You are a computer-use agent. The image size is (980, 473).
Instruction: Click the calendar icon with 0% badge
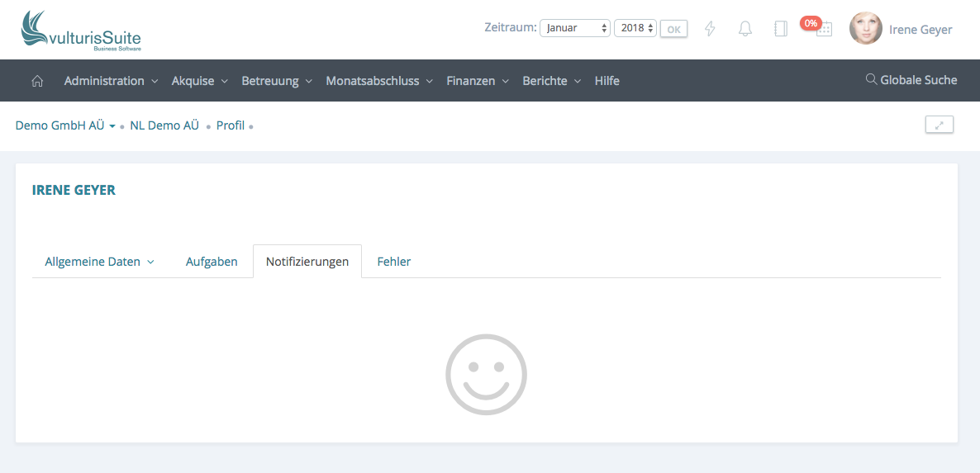pos(823,29)
